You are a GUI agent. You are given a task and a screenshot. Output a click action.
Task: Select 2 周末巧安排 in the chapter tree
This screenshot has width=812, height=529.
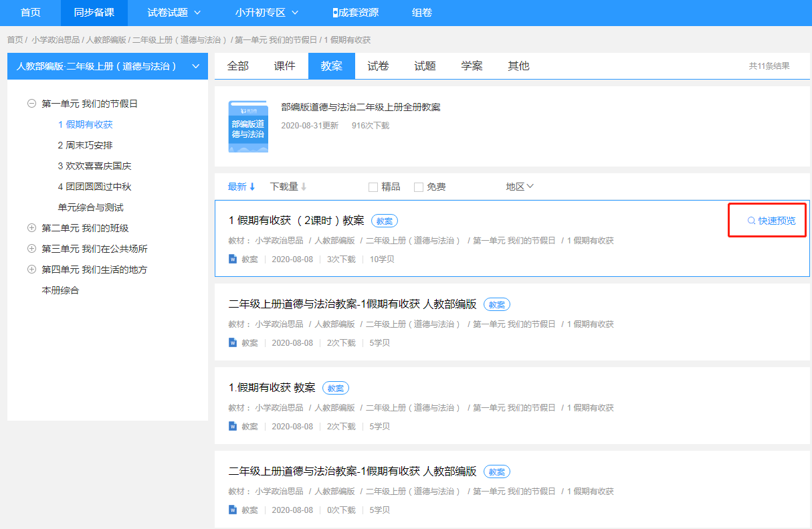point(86,145)
